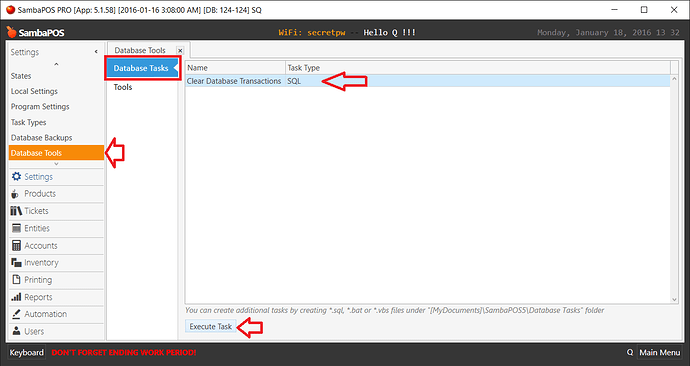Click the Entities icon in sidebar

[16, 228]
